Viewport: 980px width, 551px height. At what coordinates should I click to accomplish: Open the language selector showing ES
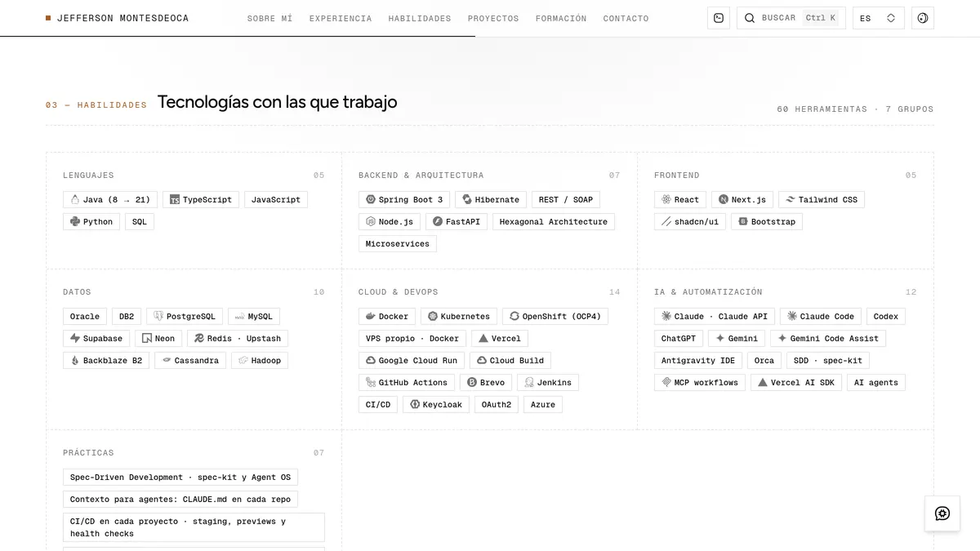879,18
